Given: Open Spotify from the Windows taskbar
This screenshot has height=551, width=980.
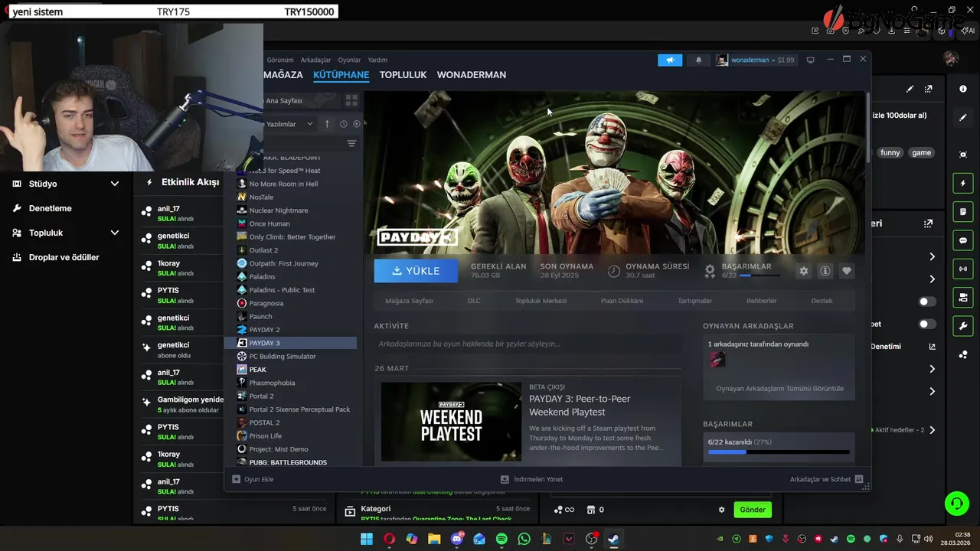Looking at the screenshot, I should (x=501, y=539).
